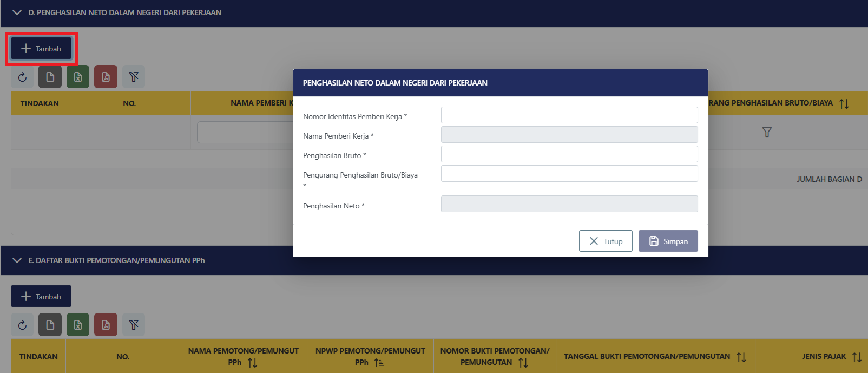Export section E table to Excel
Image resolution: width=868 pixels, height=373 pixels.
(78, 325)
